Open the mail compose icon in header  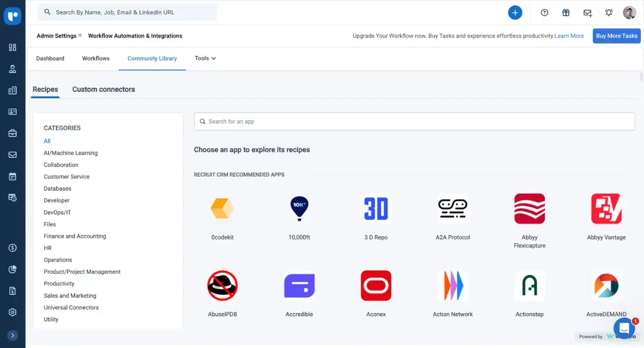588,12
